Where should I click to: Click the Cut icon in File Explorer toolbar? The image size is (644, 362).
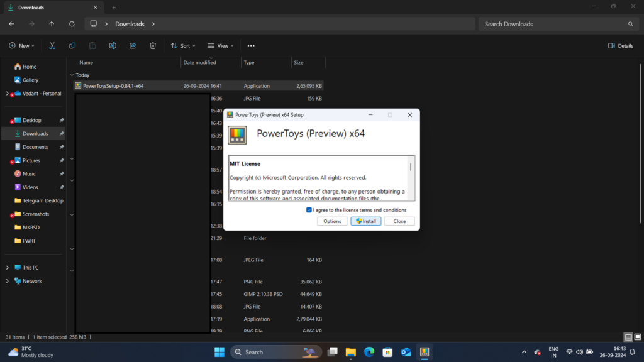52,45
